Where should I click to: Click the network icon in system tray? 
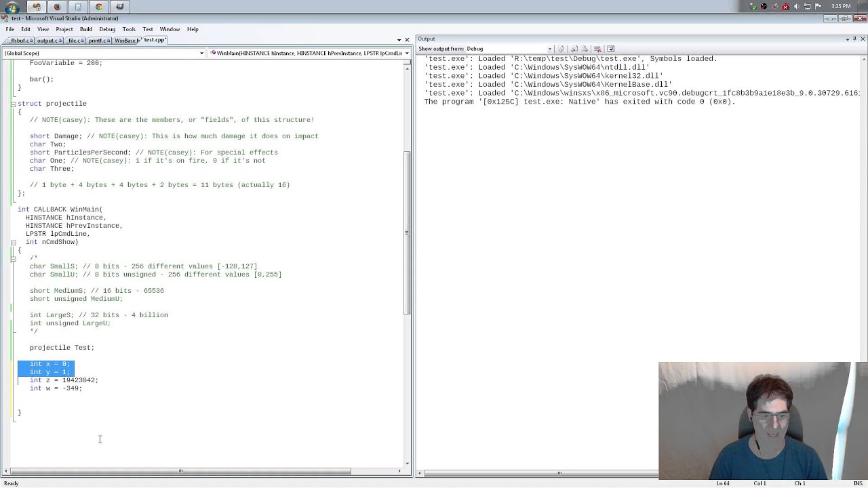tap(807, 7)
